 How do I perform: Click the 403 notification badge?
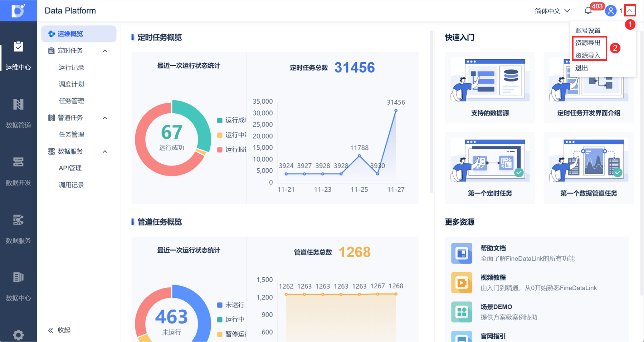click(x=597, y=6)
